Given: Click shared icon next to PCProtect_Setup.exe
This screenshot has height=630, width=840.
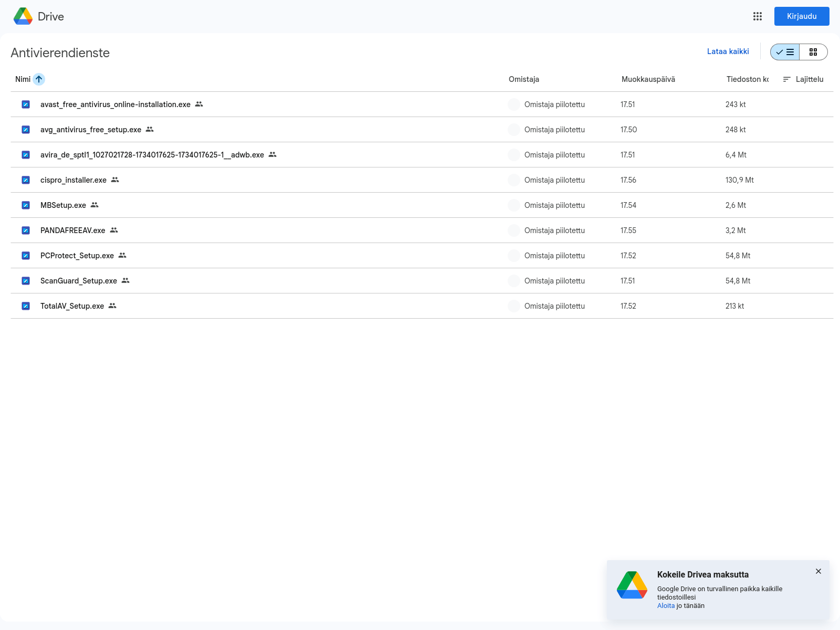Looking at the screenshot, I should pos(122,255).
